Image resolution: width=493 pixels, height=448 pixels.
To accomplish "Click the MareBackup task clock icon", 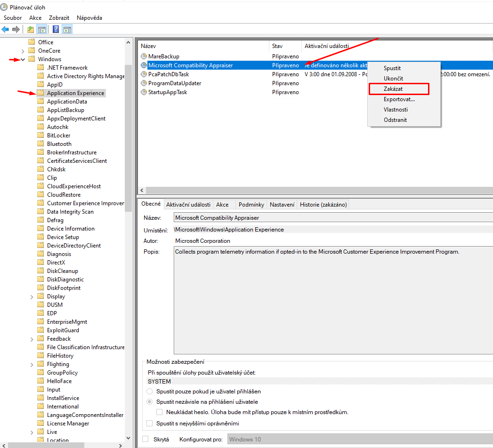I will click(x=144, y=56).
